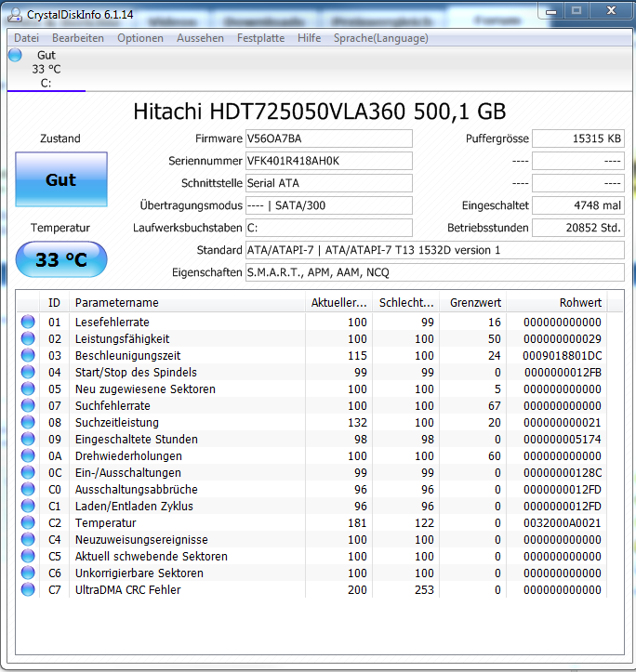Image resolution: width=636 pixels, height=672 pixels.
Task: Click raw value 0009018801DC
Action: (x=563, y=355)
